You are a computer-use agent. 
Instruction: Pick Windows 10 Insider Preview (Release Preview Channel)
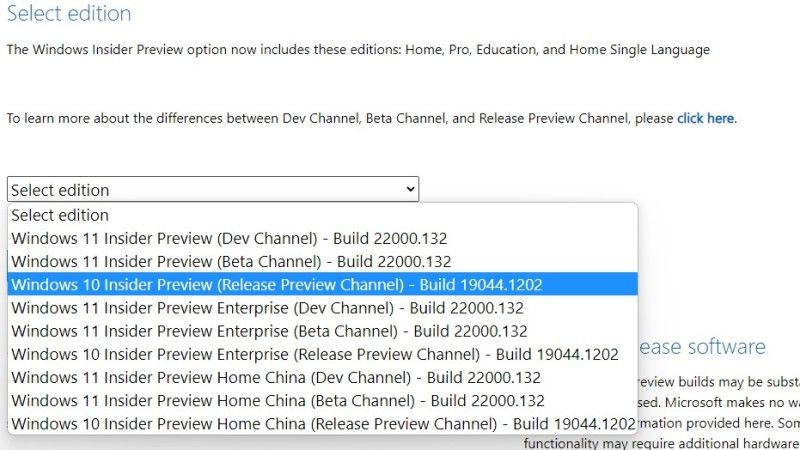tap(322, 284)
